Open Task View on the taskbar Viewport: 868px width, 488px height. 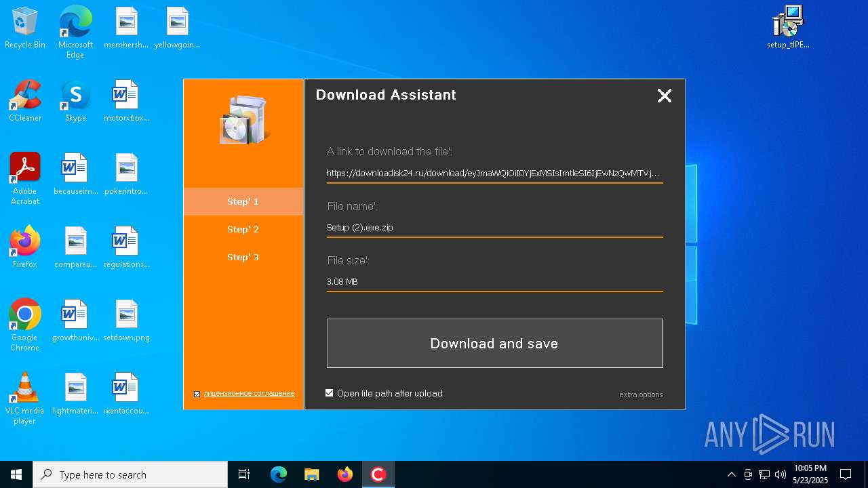244,474
